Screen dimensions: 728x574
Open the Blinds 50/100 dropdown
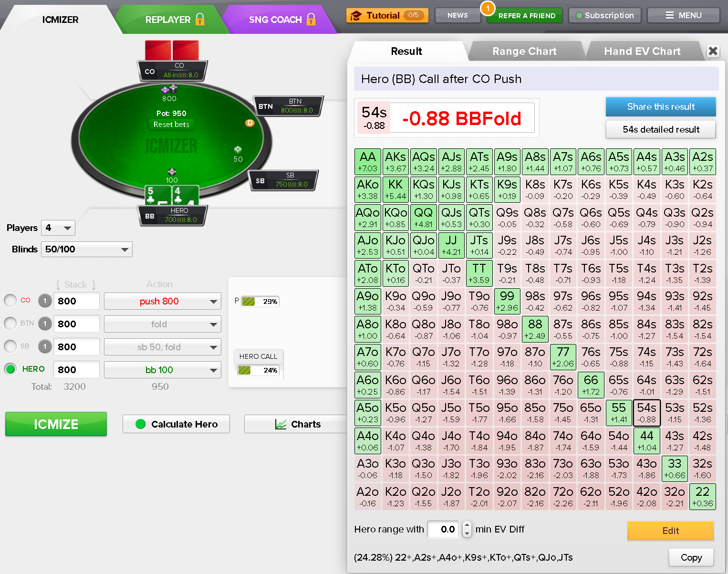pyautogui.click(x=87, y=249)
